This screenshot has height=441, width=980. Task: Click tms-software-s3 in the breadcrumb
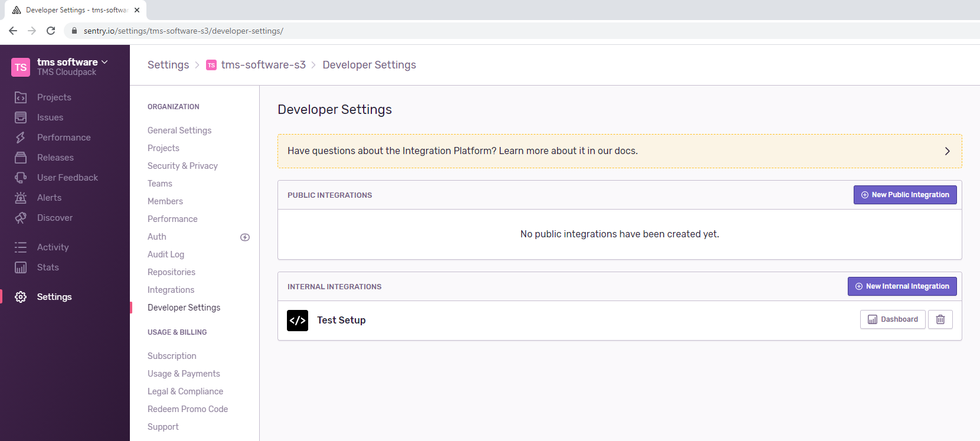(x=263, y=65)
